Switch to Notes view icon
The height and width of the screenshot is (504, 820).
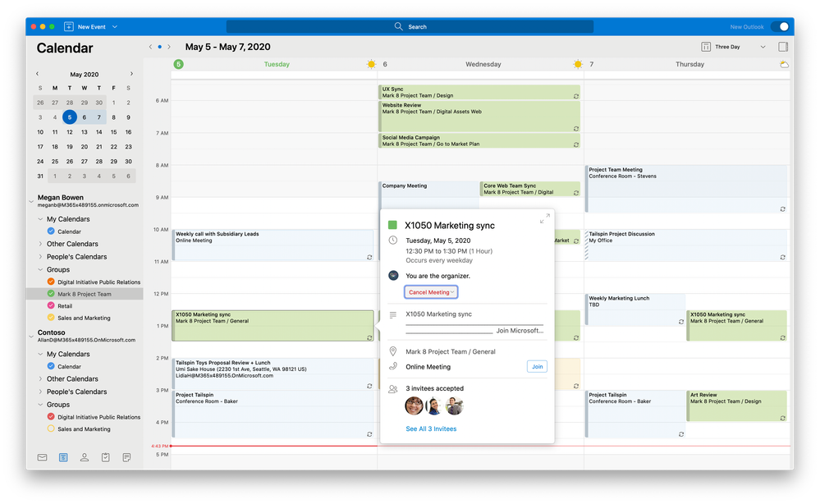tap(126, 457)
